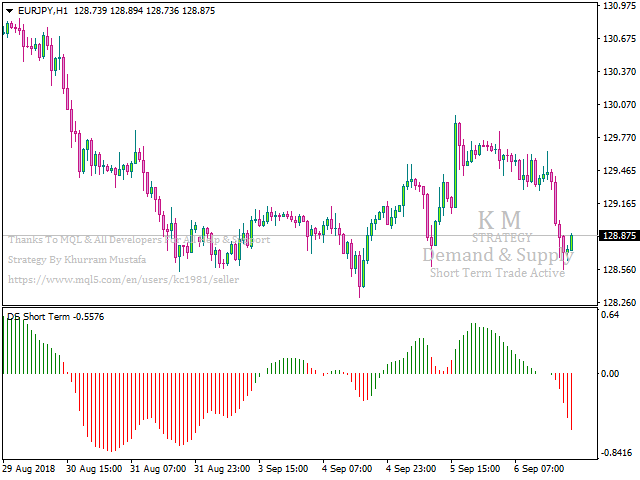Open the mql5.com seller URL text
640x480 pixels.
click(x=123, y=281)
